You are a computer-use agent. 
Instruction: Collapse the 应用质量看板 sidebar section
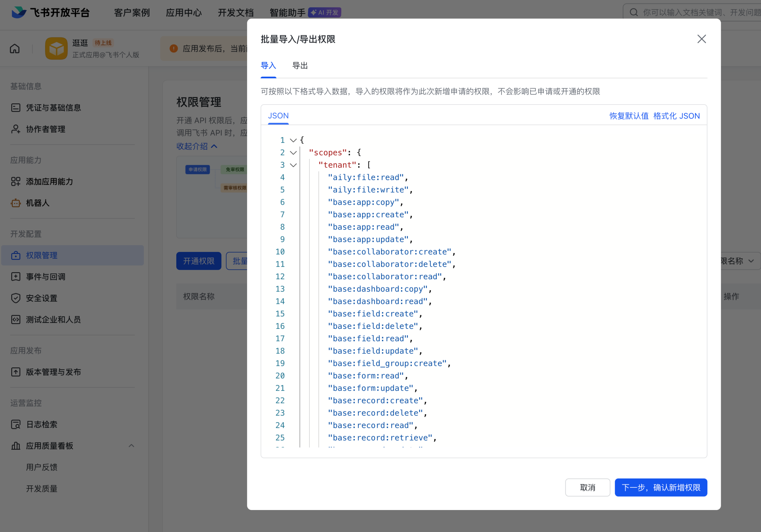pos(132,446)
